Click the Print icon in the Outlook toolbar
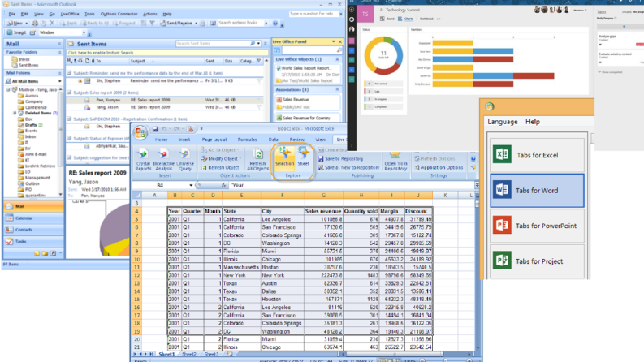 click(35, 24)
